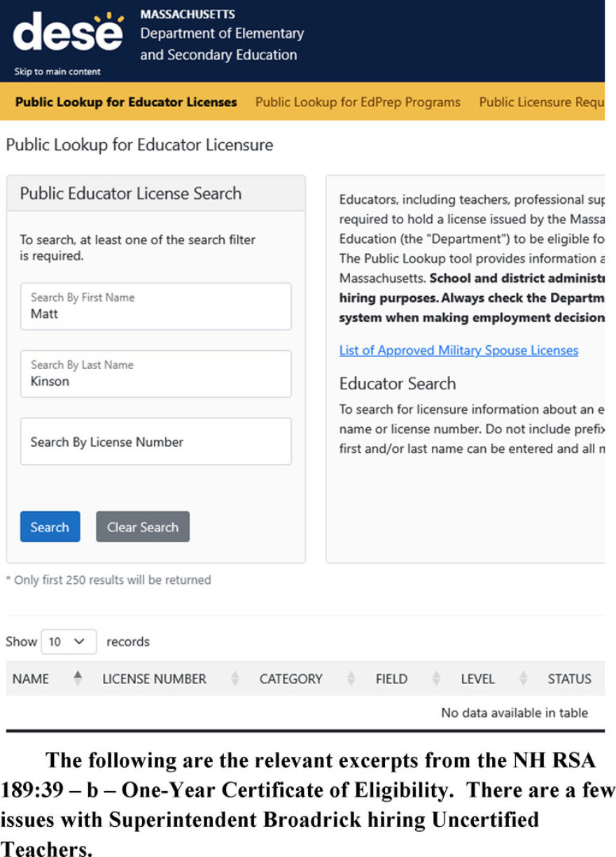Click the Search By License Number field

click(x=156, y=442)
